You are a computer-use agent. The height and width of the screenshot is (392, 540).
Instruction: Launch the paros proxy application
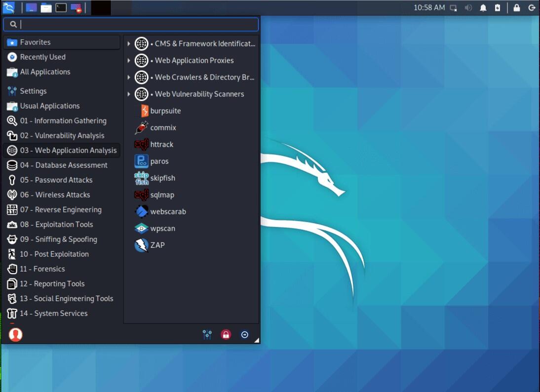[x=159, y=161]
